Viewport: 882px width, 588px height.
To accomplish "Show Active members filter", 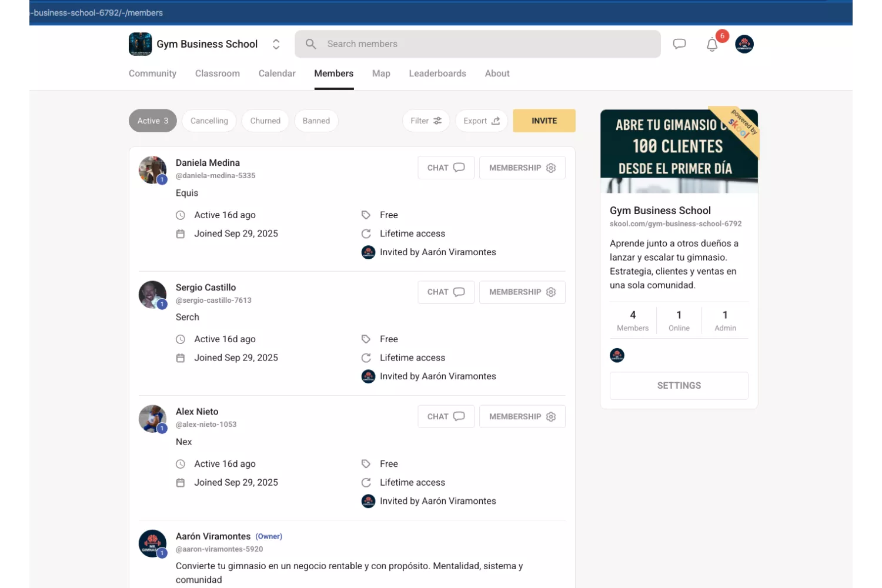I will click(x=152, y=121).
